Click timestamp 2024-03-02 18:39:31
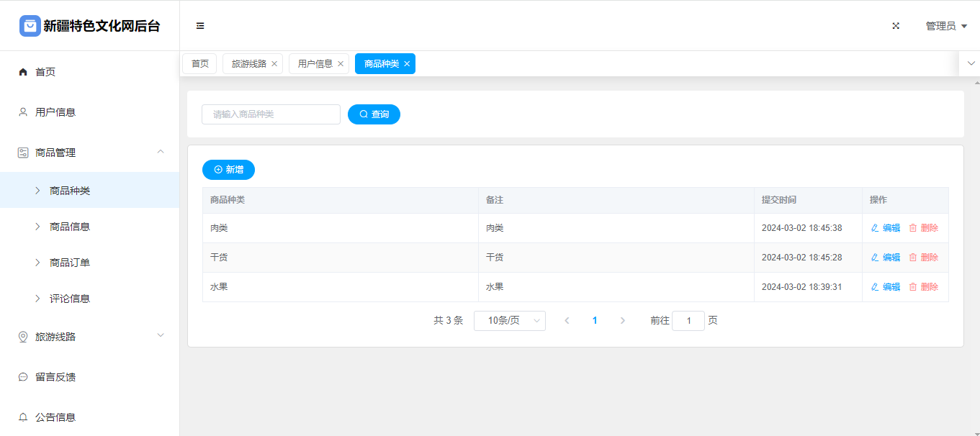Image resolution: width=980 pixels, height=436 pixels. 802,287
